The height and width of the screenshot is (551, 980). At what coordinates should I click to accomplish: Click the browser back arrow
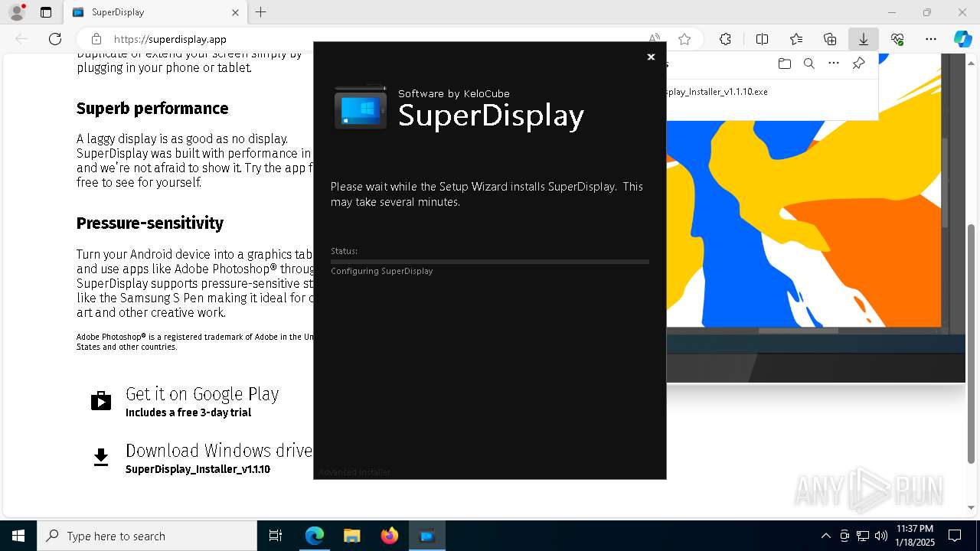tap(21, 39)
